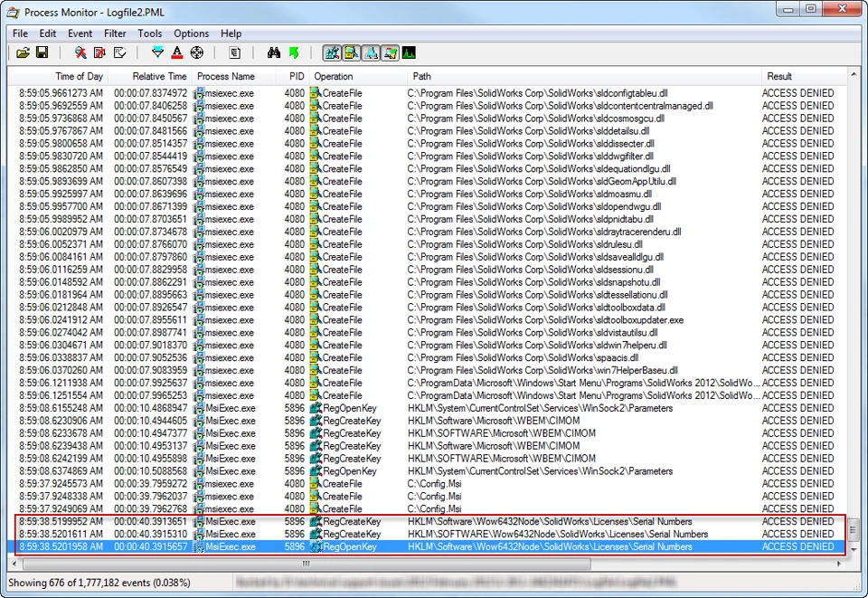The image size is (868, 598).
Task: Click the PID column header
Action: 292,76
